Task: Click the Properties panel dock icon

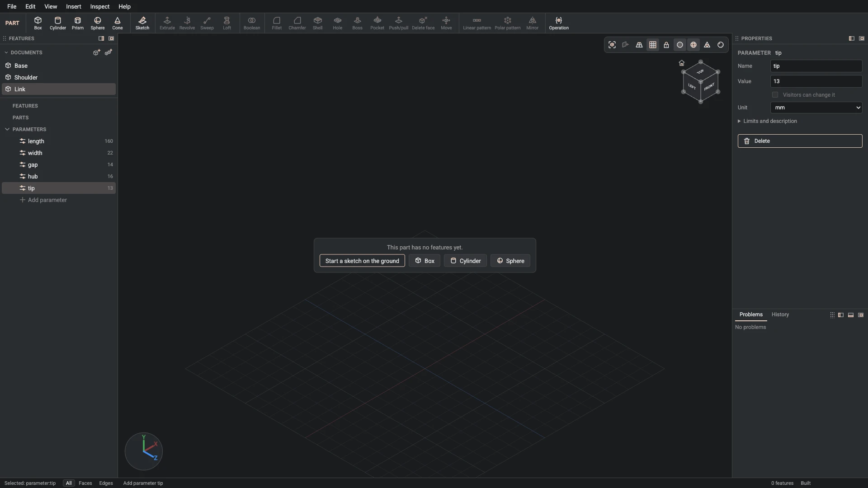Action: (851, 38)
